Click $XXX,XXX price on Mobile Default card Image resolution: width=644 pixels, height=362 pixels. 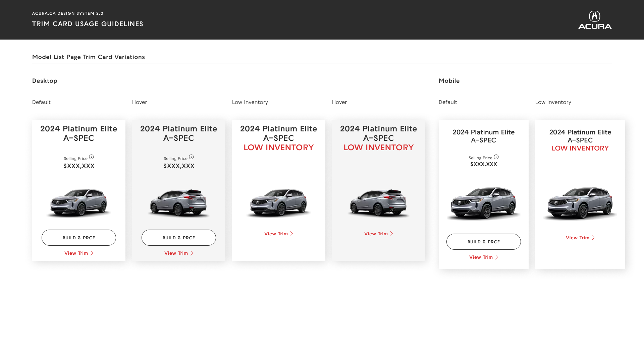point(484,164)
